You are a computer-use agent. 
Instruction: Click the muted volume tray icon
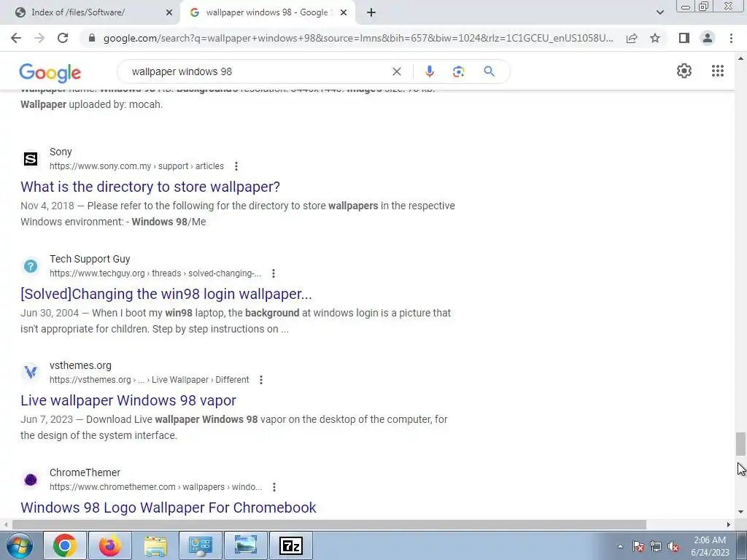coord(673,547)
